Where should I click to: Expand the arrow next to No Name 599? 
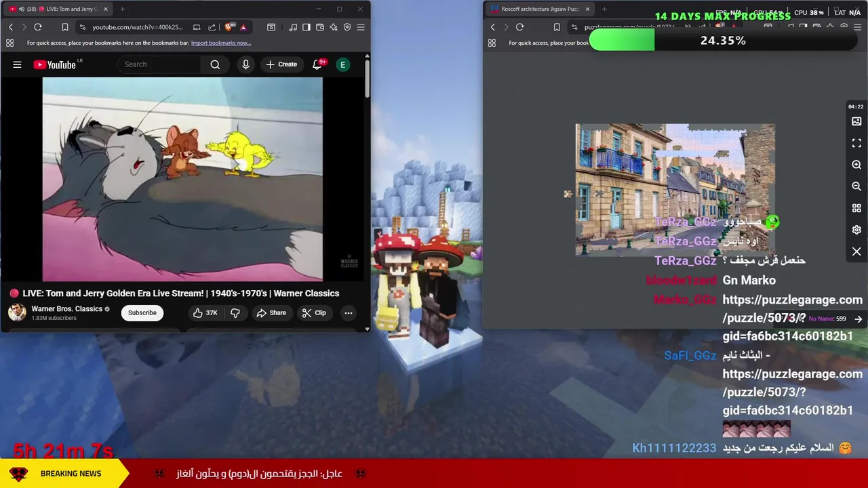859,319
